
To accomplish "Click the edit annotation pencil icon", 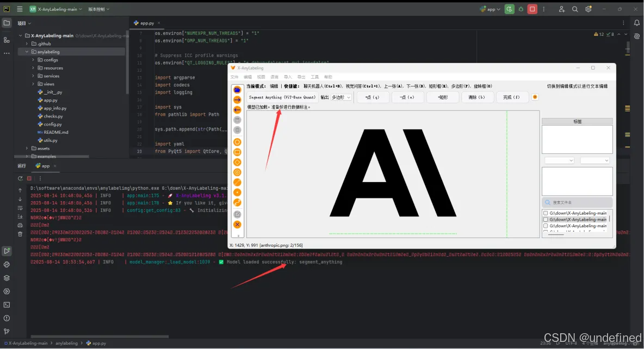I will (x=238, y=213).
